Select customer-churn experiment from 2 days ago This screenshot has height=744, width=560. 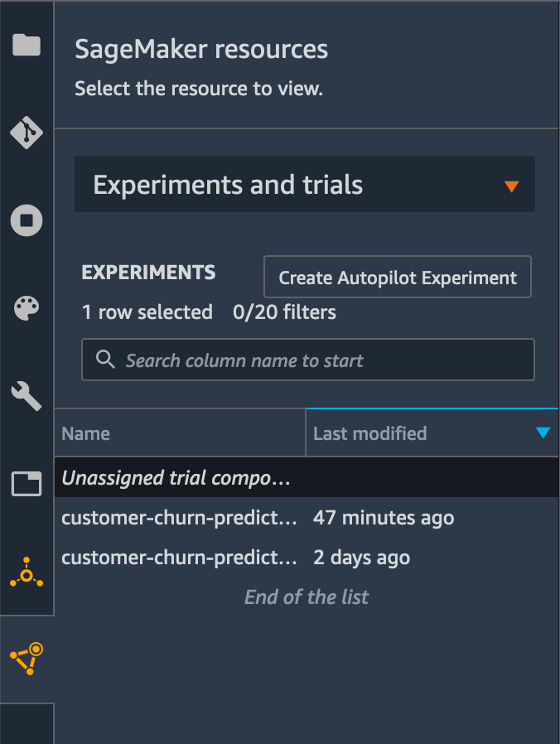tap(307, 558)
